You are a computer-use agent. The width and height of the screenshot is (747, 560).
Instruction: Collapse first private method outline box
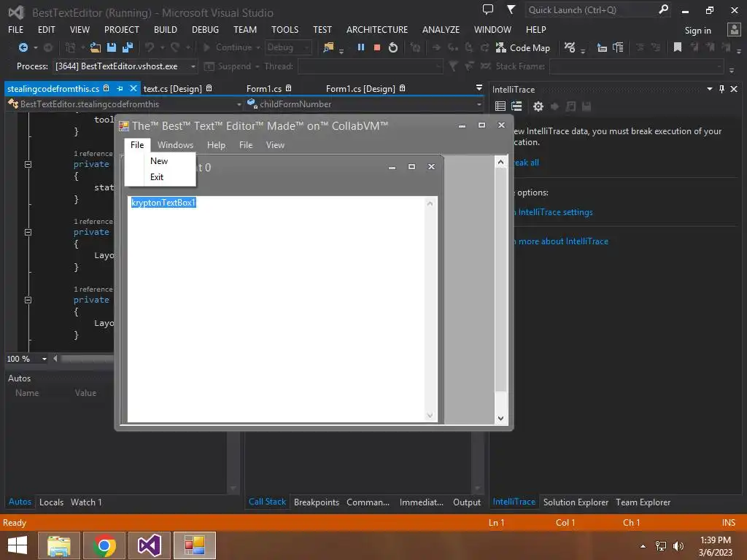pyautogui.click(x=28, y=164)
